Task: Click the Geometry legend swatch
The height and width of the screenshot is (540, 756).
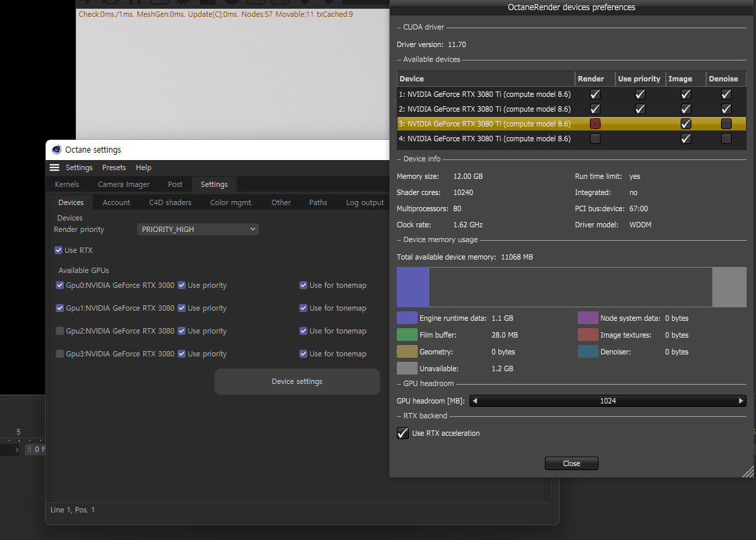Action: [x=407, y=352]
